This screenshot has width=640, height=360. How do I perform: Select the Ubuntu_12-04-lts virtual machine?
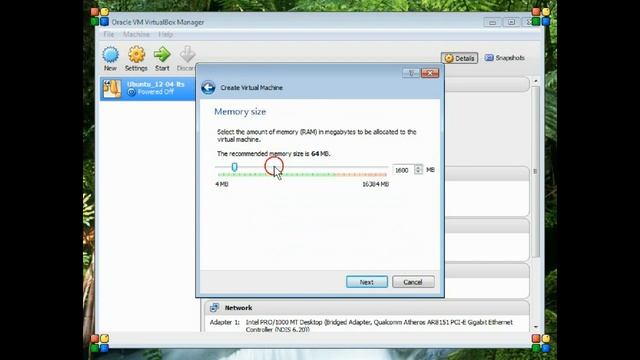tap(148, 88)
